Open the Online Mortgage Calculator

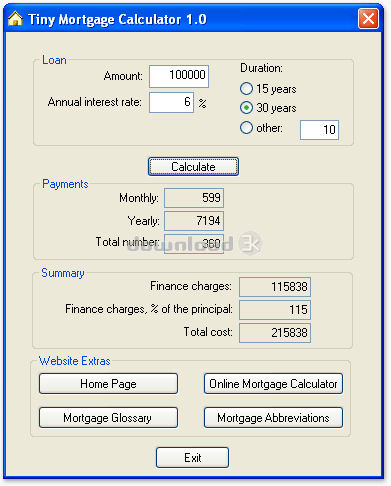tap(273, 384)
